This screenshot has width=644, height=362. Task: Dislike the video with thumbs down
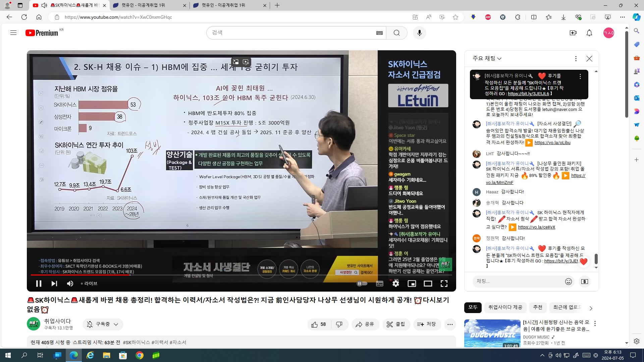coord(339,324)
